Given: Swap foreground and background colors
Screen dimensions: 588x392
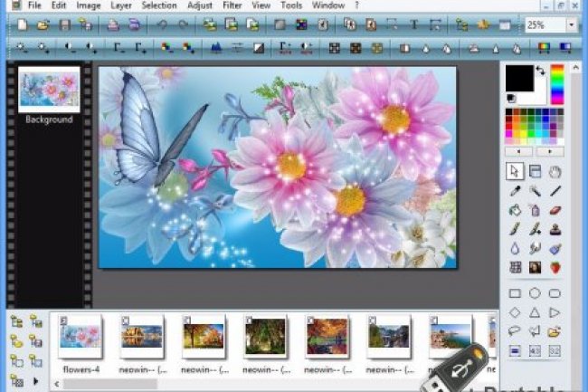Looking at the screenshot, I should click(540, 70).
